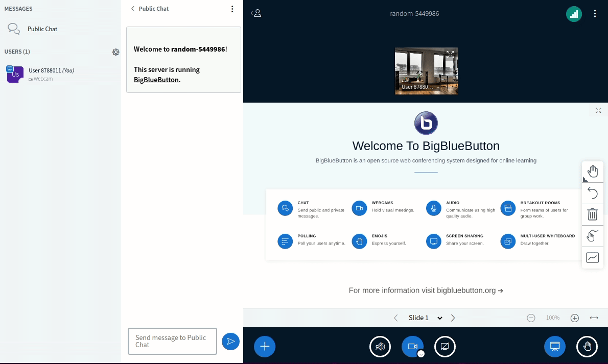The height and width of the screenshot is (364, 608).
Task: Click the Send message to Public Chat field
Action: coord(172,341)
